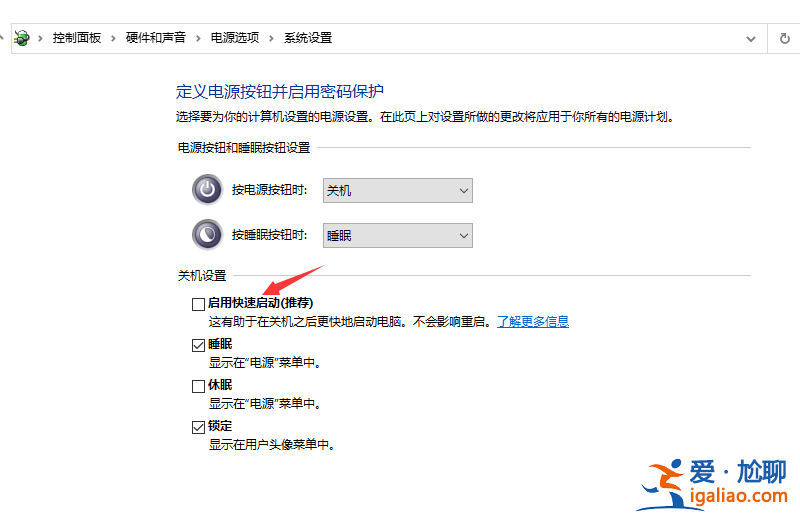Image resolution: width=800 pixels, height=523 pixels.
Task: Expand the chevron after 硬件和声音
Action: [x=198, y=38]
